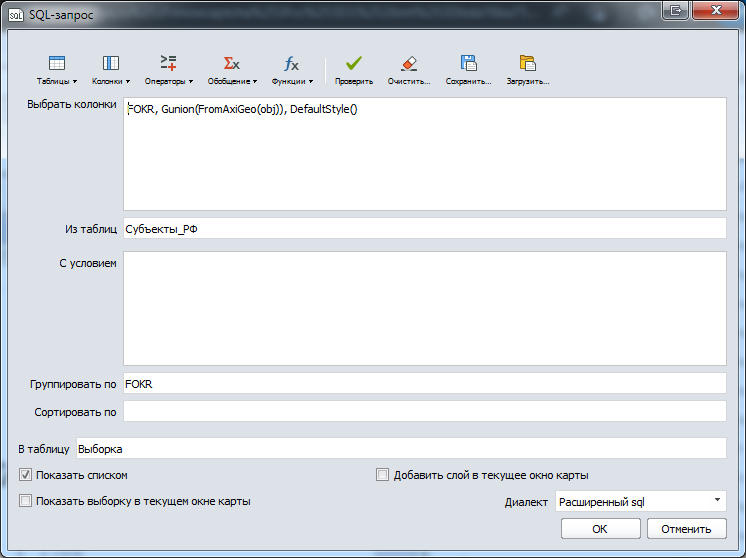Viewport: 746px width, 558px height.
Task: Click the Проверить green checkmark icon
Action: (354, 64)
